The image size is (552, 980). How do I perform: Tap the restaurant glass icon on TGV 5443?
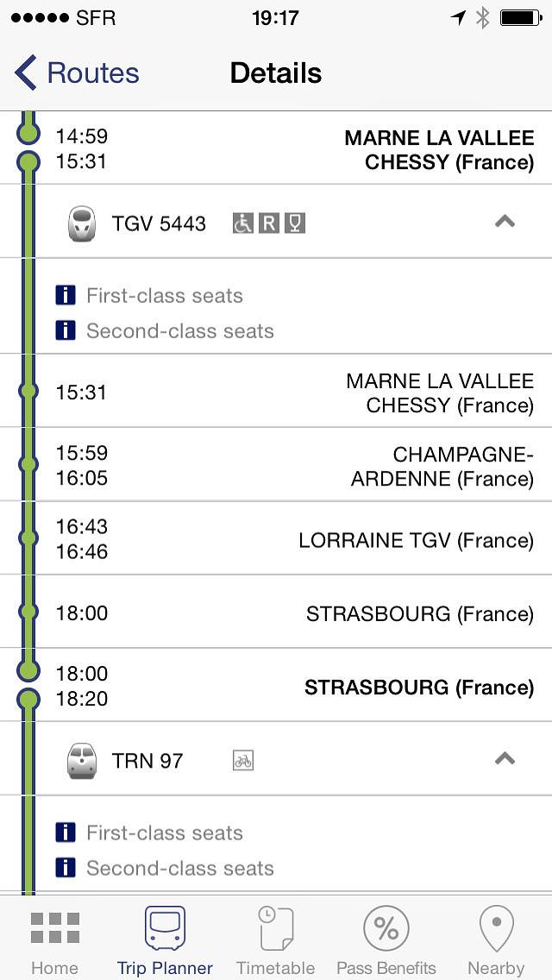coord(295,223)
